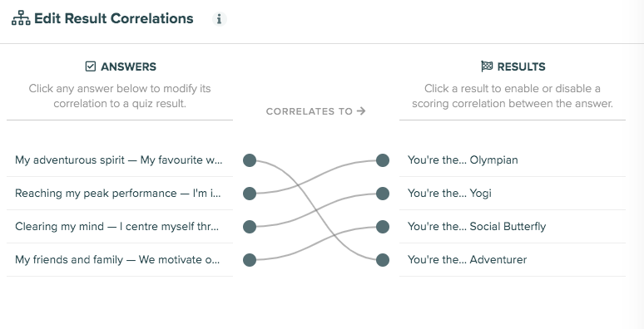Toggle the Olympian result connector dot
Screen dimensions: 644x329
[383, 160]
